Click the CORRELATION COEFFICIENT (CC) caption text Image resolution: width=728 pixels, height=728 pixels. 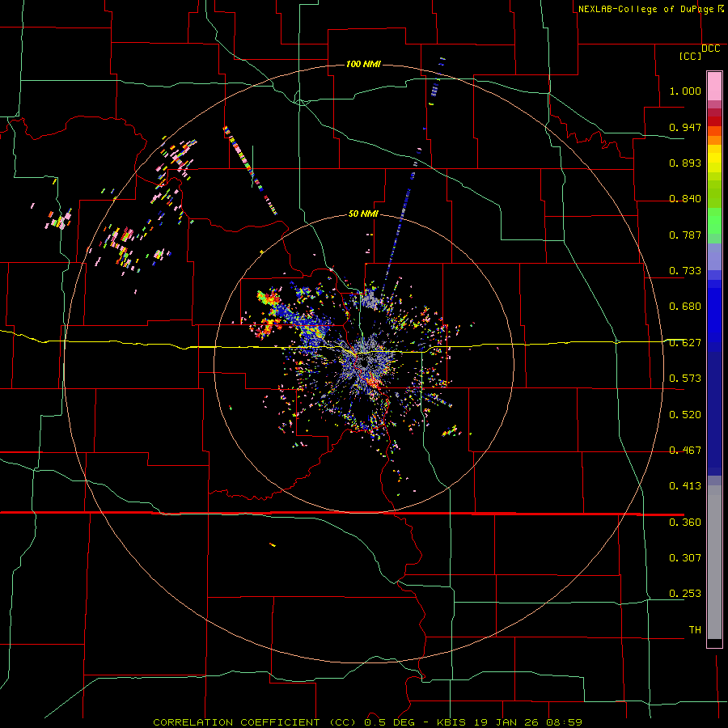(255, 722)
